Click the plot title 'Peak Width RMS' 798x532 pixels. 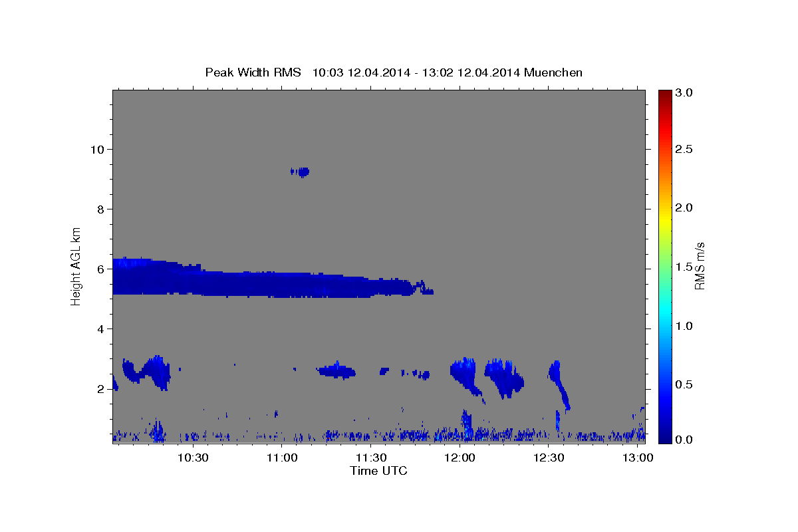[253, 72]
